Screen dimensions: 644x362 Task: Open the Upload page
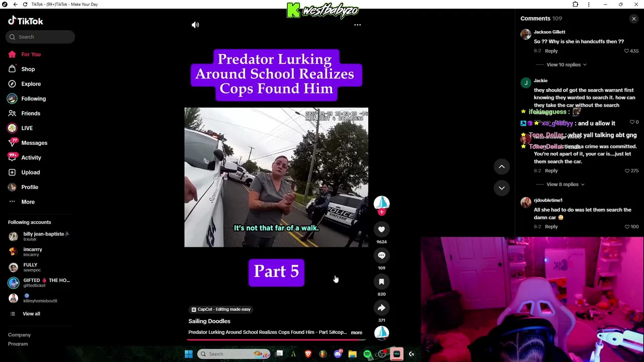tap(24, 172)
